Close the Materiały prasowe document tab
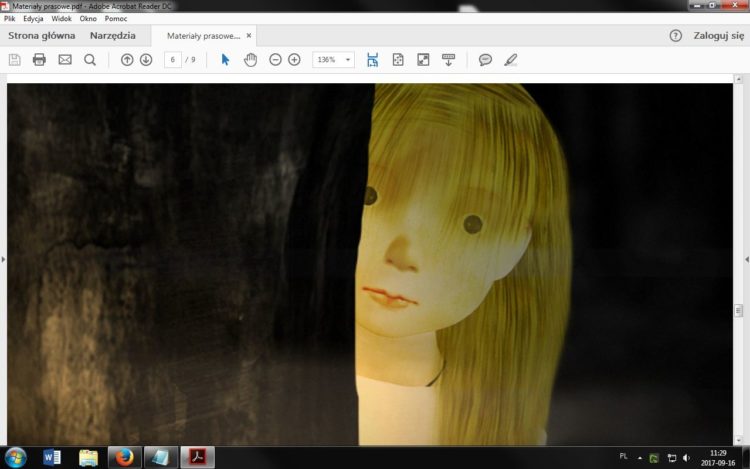The height and width of the screenshot is (469, 750). [249, 35]
